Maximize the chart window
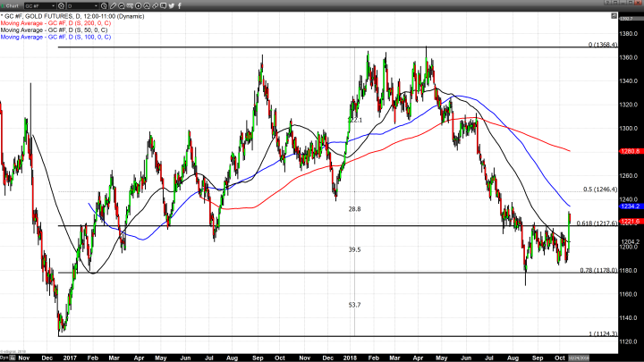This screenshot has width=644, height=362. [630, 2]
